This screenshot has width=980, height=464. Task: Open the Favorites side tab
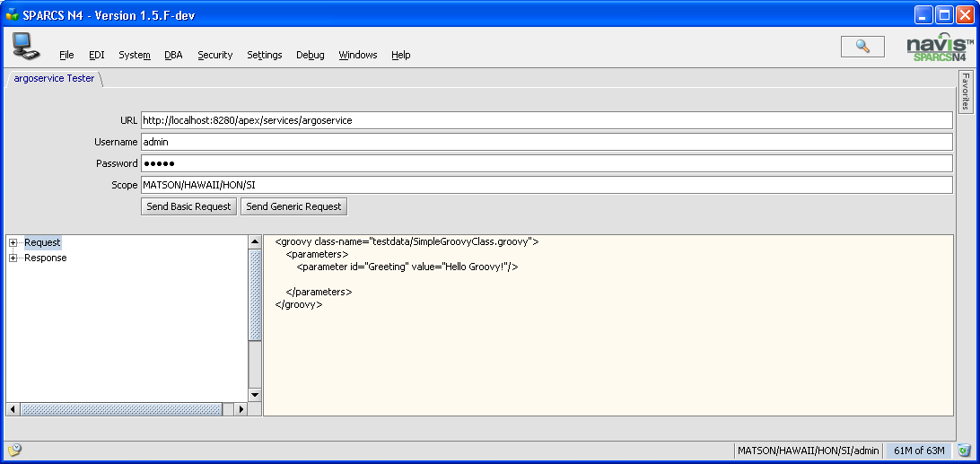[x=966, y=92]
